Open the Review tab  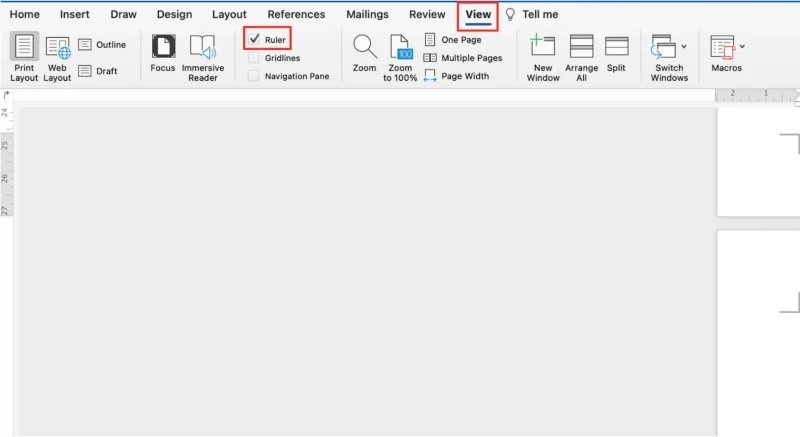[427, 14]
